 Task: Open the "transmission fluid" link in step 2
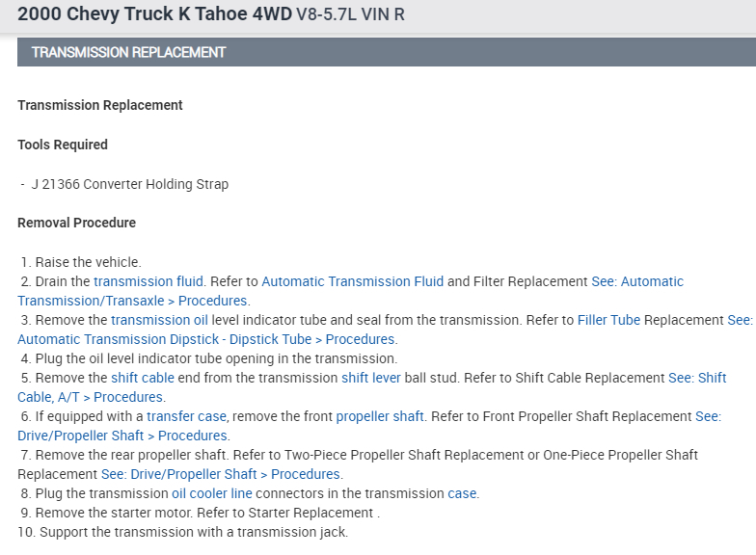(x=148, y=281)
